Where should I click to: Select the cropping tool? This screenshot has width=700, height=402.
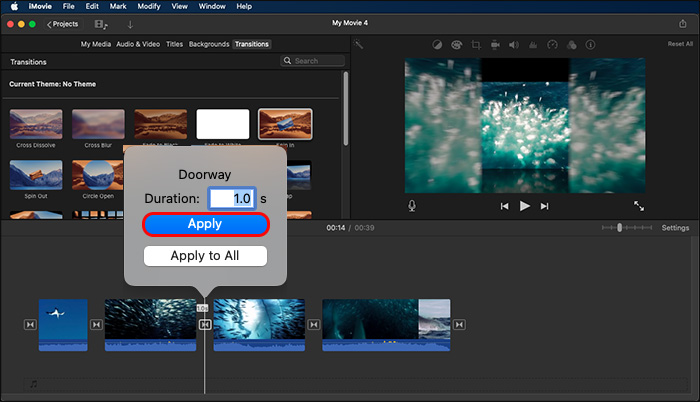tap(477, 45)
